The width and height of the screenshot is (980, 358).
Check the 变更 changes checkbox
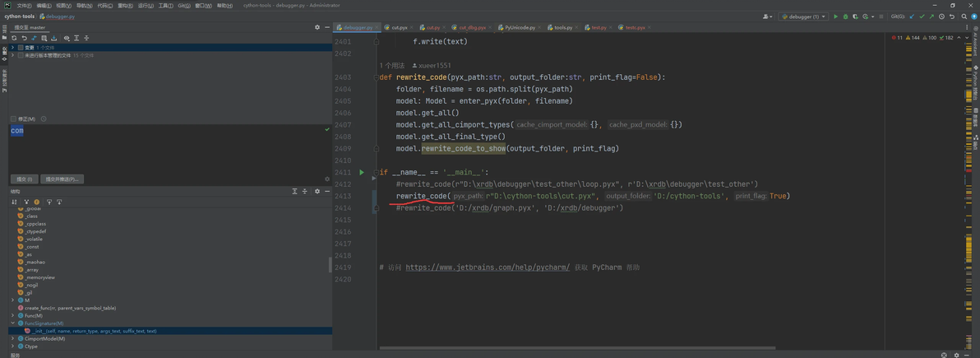pyautogui.click(x=21, y=47)
